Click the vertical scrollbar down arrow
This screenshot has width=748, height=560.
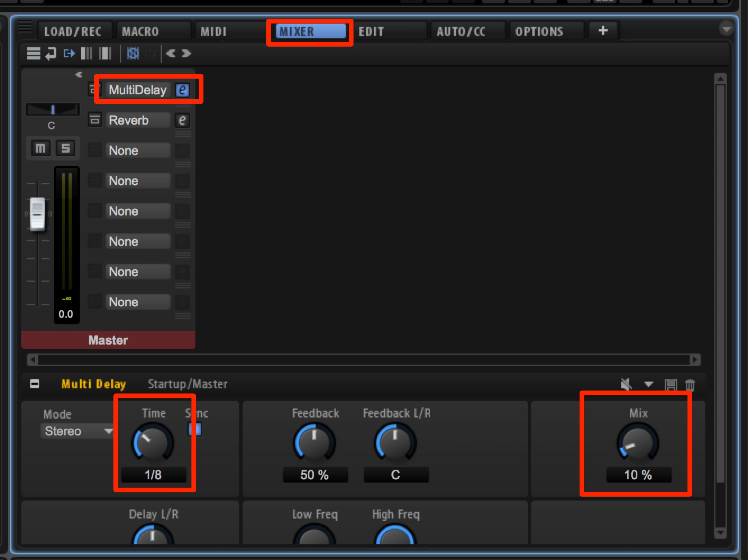720,533
